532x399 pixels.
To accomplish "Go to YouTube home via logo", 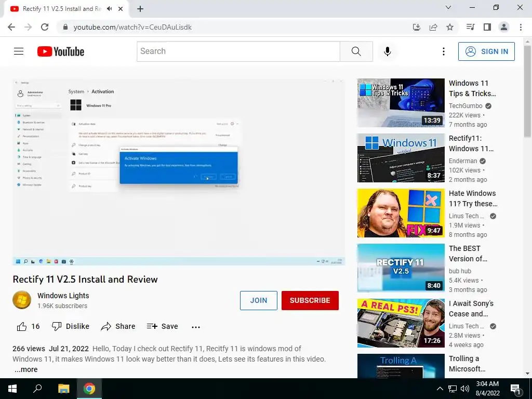I will [x=61, y=51].
